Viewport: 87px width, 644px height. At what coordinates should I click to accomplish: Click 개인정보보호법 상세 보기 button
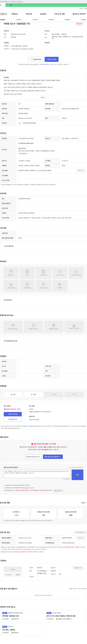33,457
